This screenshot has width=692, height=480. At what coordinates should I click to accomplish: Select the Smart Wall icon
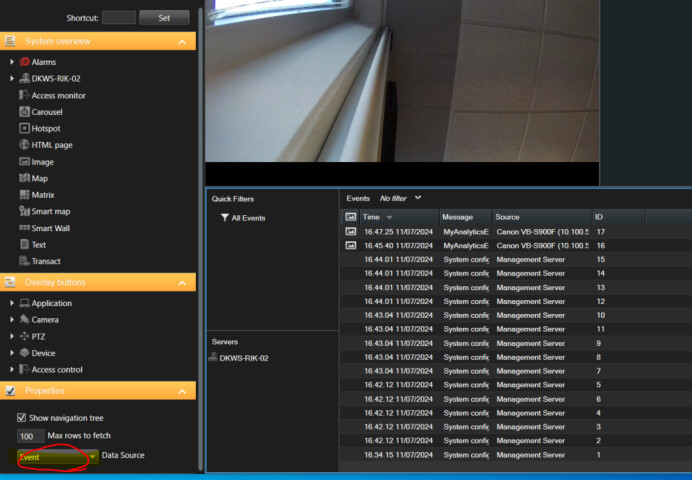[x=24, y=228]
